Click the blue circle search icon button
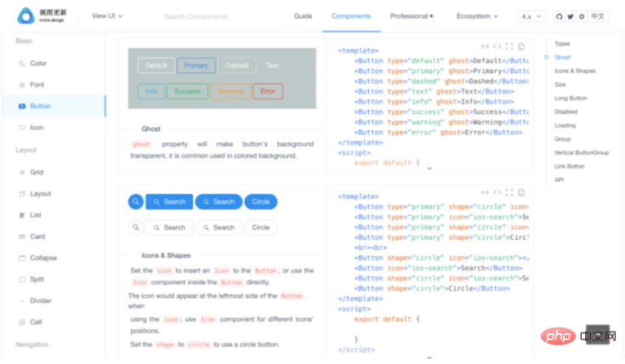Screen dimensions: 625x364 135,202
